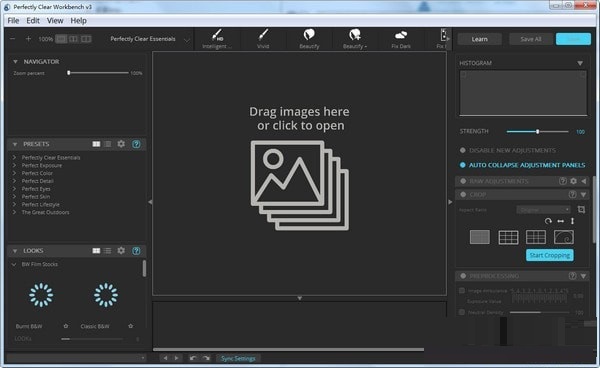Open the Aspect Ratio dropdown

[x=543, y=210]
